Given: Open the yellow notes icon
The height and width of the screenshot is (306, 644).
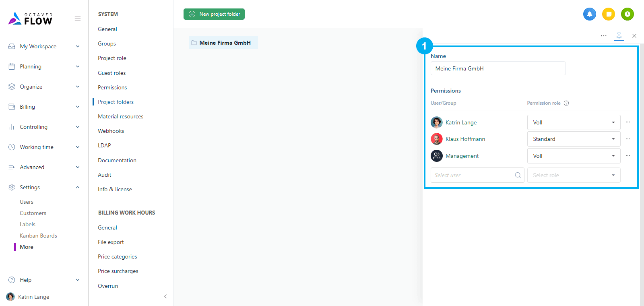Looking at the screenshot, I should click(609, 14).
